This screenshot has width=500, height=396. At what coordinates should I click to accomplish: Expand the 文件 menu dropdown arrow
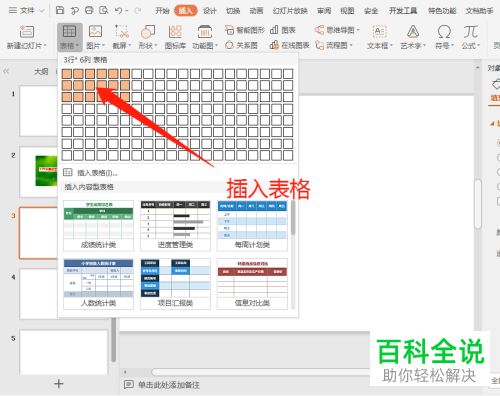tap(42, 11)
